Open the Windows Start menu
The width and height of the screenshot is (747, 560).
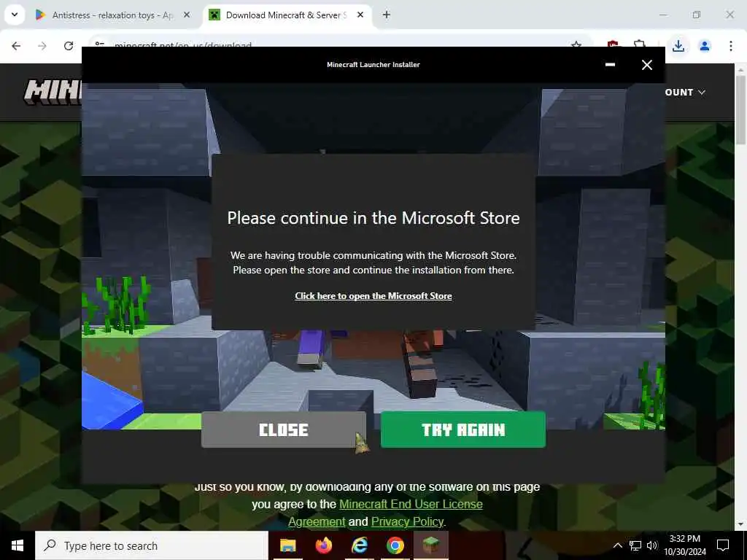(18, 545)
